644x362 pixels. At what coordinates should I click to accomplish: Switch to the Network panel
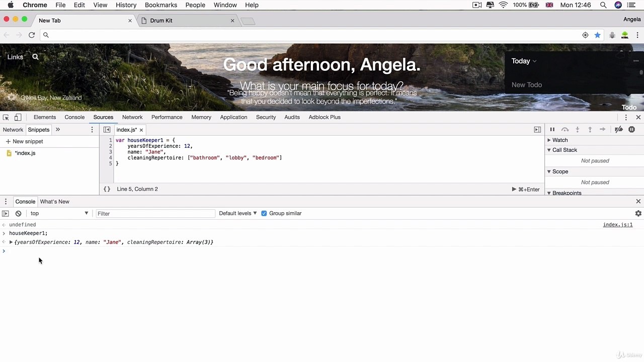pos(132,117)
